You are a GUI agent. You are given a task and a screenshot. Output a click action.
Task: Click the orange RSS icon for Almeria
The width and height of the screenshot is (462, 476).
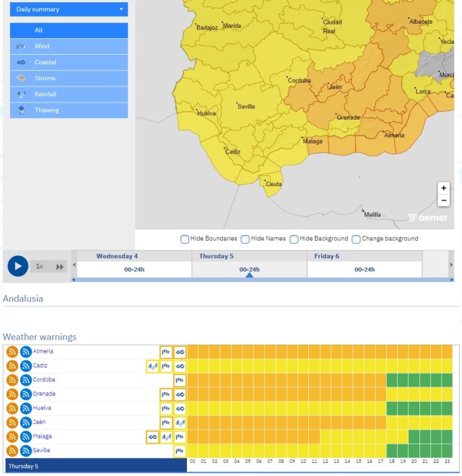pos(12,352)
